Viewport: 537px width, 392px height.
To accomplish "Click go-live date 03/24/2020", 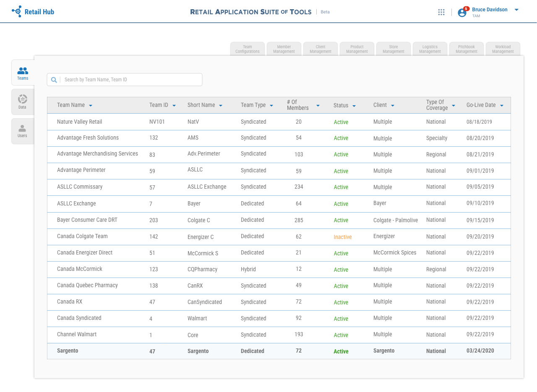I will 480,351.
